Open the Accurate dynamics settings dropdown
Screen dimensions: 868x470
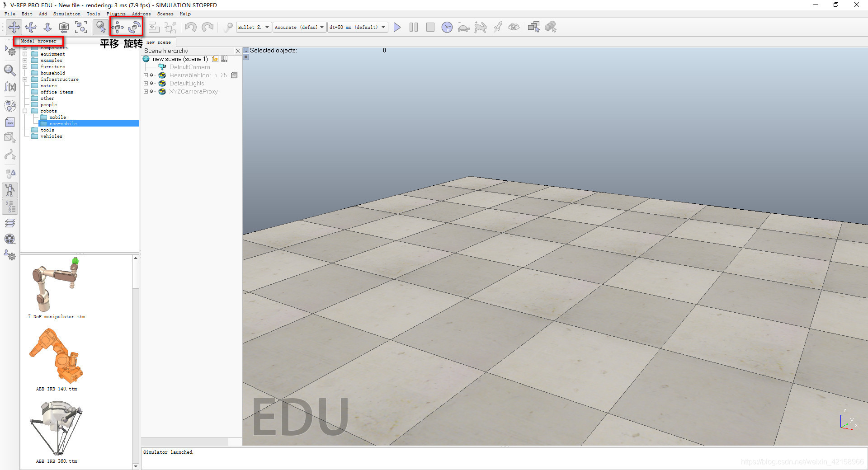299,27
